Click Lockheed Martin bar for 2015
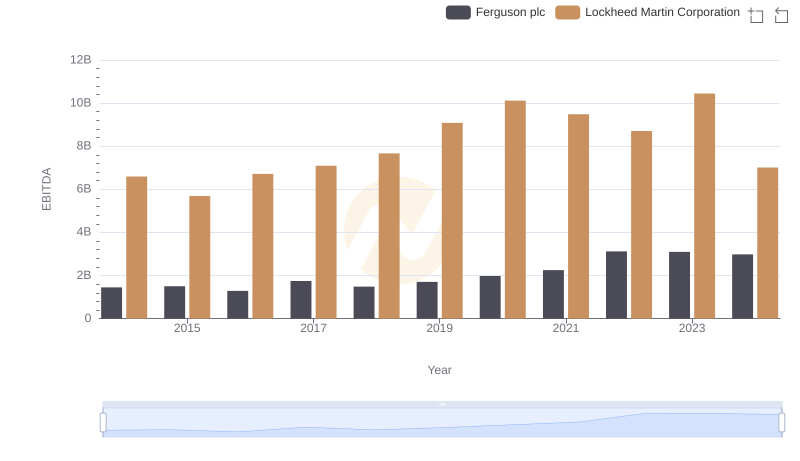This screenshot has width=800, height=461. click(199, 258)
